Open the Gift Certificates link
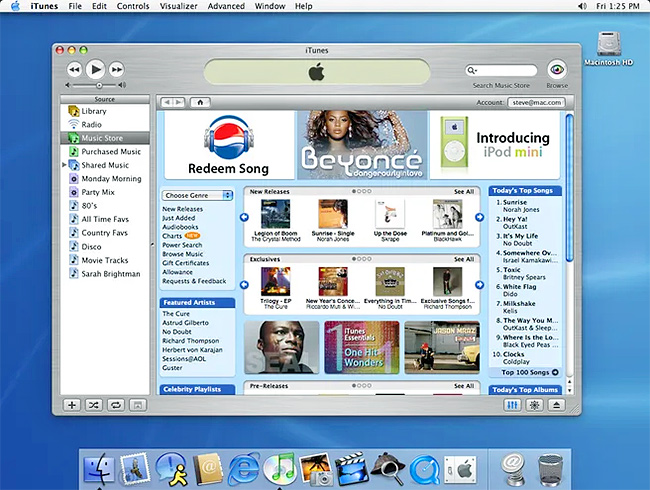Viewport: 650px width, 490px height. [186, 263]
